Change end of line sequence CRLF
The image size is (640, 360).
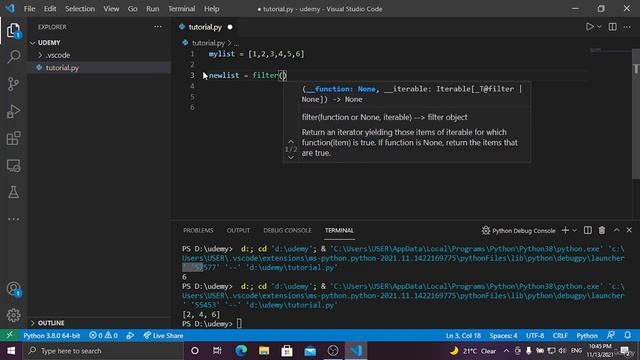tap(560, 336)
